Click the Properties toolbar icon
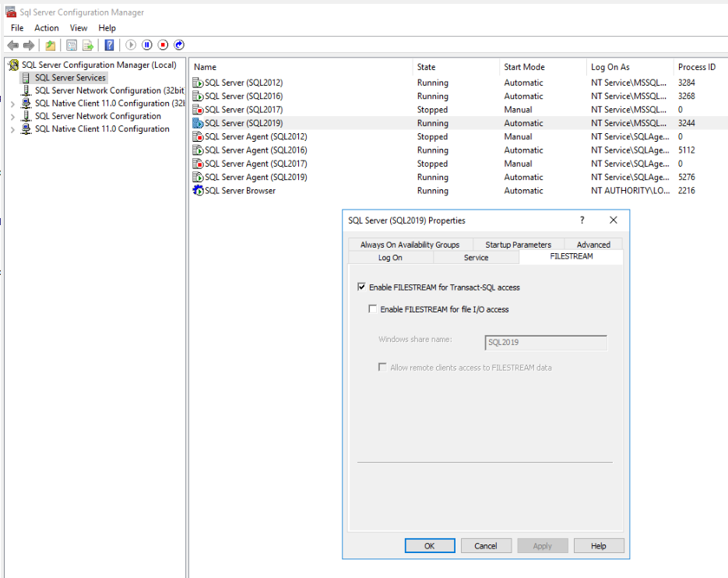 tap(72, 45)
